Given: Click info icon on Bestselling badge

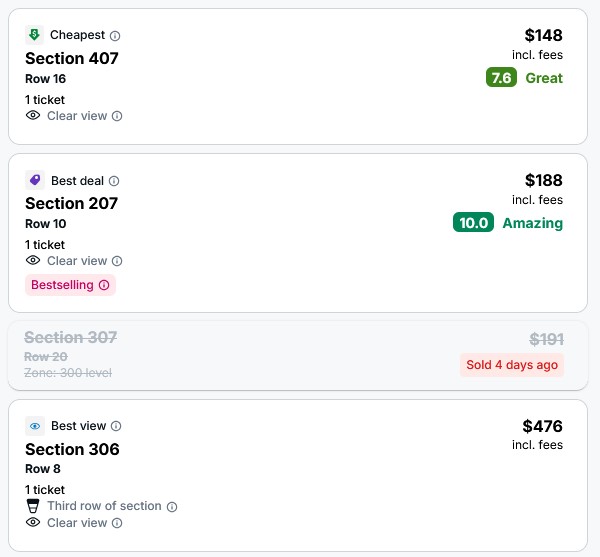Looking at the screenshot, I should click(x=104, y=285).
